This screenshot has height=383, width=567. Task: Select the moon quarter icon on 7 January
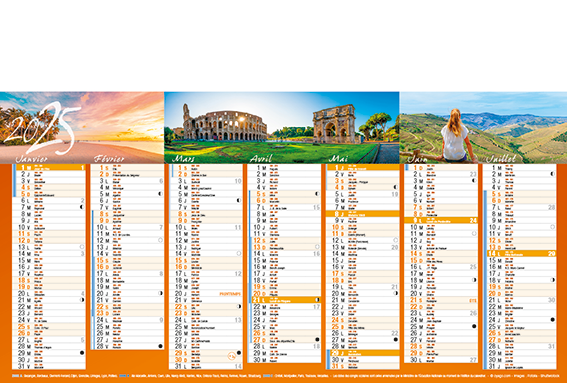tap(82, 207)
